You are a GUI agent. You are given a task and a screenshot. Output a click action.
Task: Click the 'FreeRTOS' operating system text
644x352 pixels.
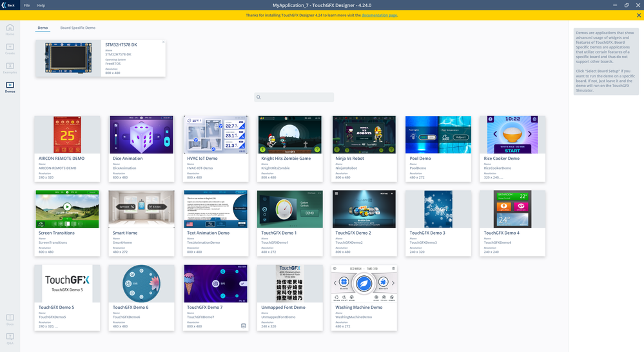pos(113,64)
